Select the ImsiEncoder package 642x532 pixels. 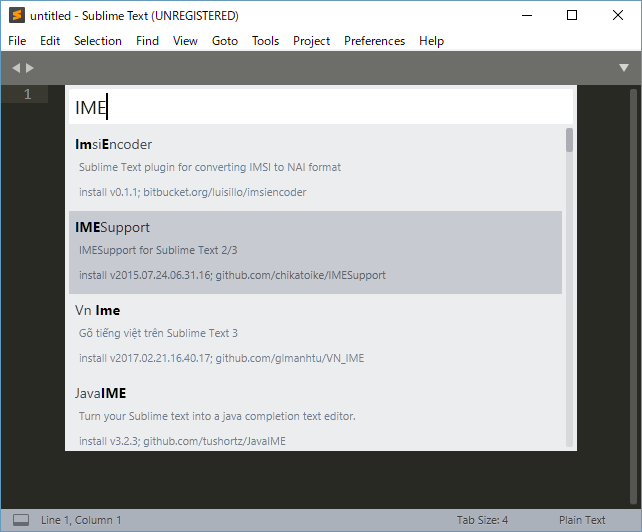(315, 169)
